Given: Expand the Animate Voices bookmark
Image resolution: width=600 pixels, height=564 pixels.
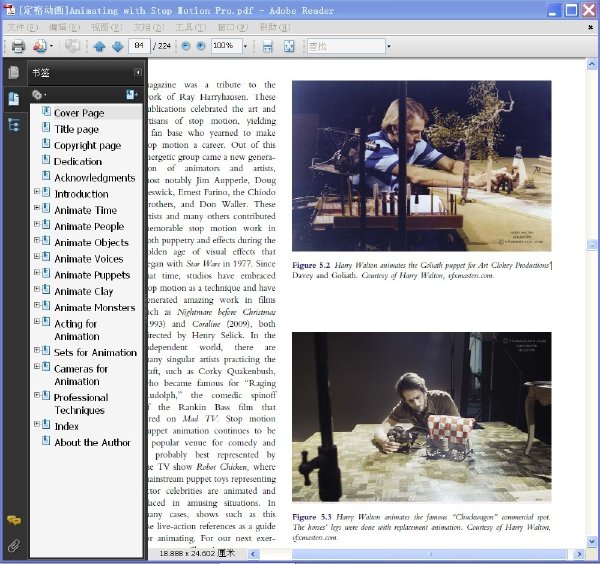Looking at the screenshot, I should [37, 256].
